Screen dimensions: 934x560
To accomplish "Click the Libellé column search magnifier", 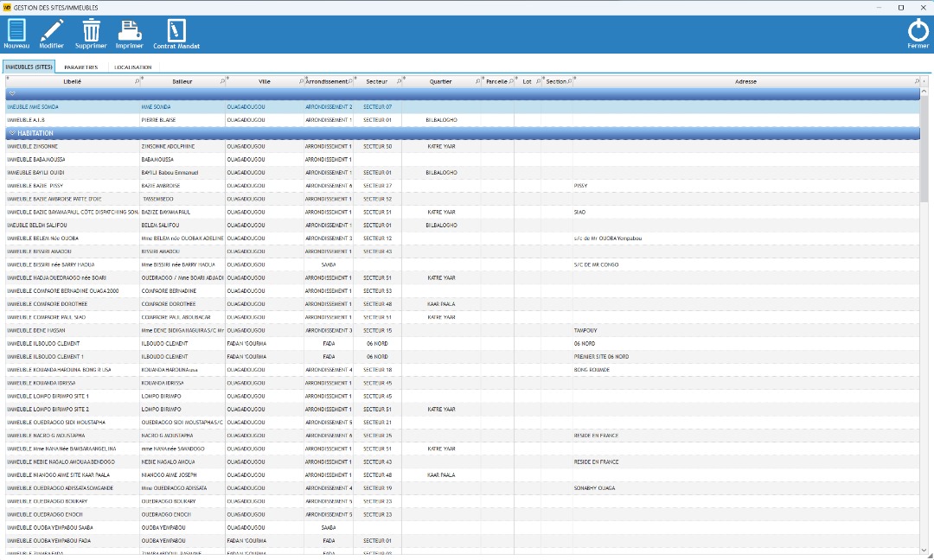I will coord(137,81).
